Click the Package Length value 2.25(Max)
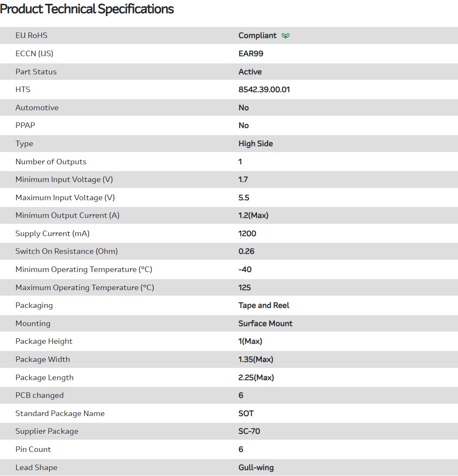 click(x=256, y=378)
